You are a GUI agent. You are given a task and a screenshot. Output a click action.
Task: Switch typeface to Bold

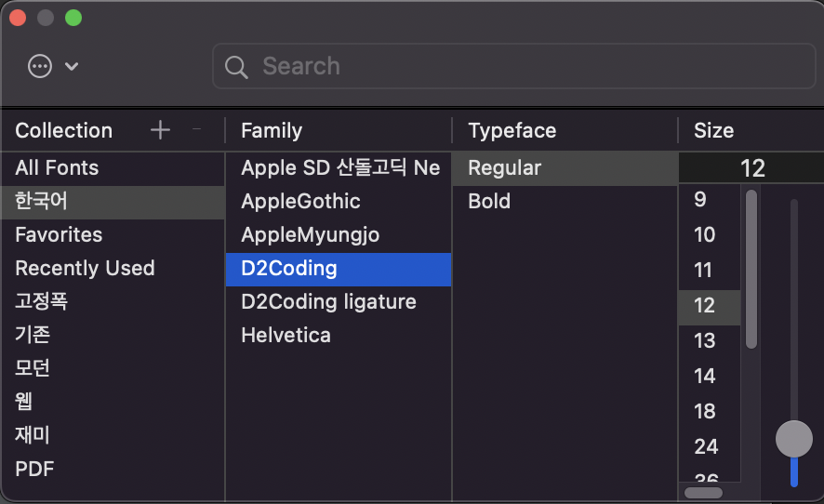[x=565, y=202]
